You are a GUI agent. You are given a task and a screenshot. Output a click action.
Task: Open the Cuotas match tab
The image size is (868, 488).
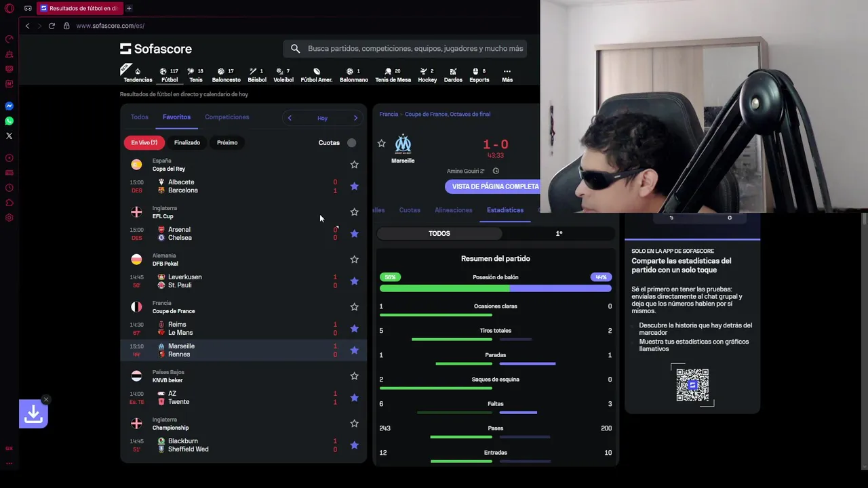pyautogui.click(x=410, y=210)
